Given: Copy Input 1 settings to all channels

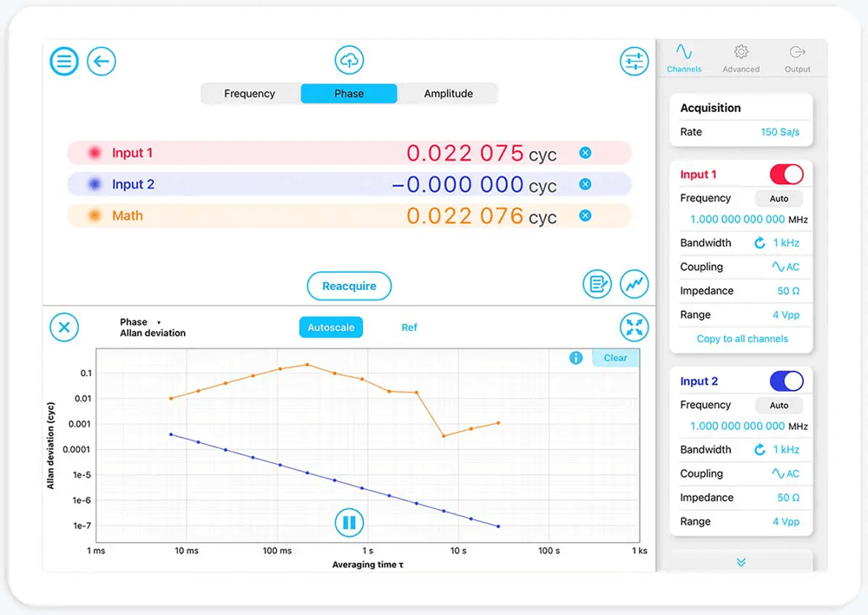Looking at the screenshot, I should (741, 339).
